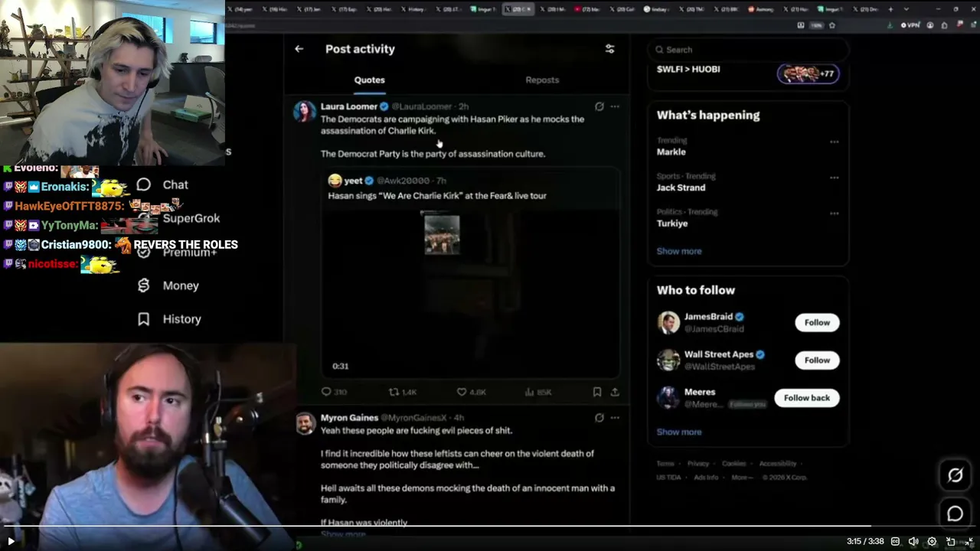
Task: Open a new browser tab
Action: pos(890,9)
